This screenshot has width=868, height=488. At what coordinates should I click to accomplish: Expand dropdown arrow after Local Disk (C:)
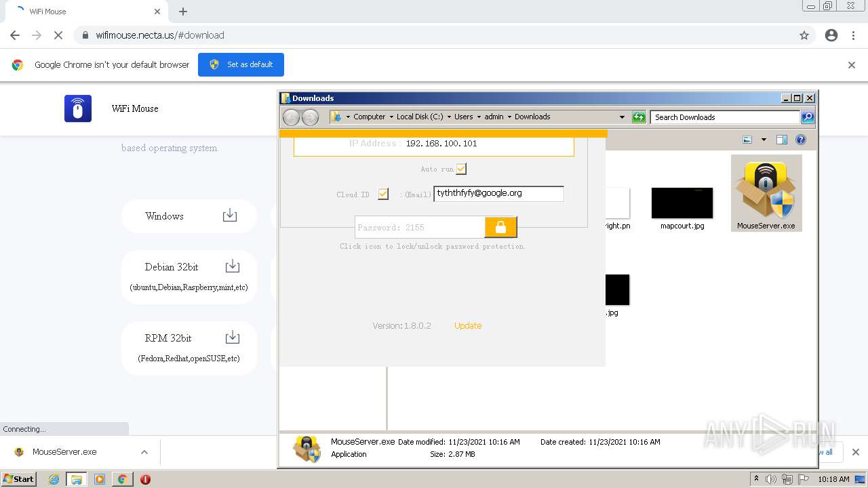[449, 117]
